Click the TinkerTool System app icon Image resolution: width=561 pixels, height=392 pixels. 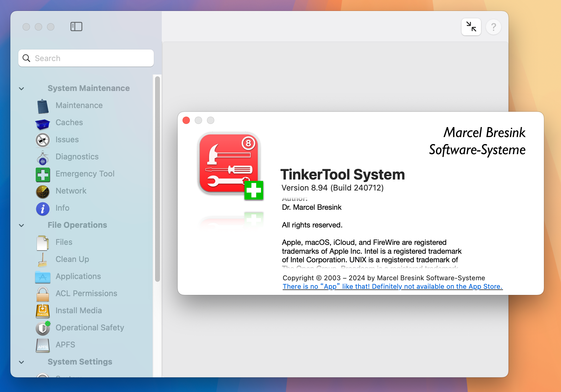(230, 166)
